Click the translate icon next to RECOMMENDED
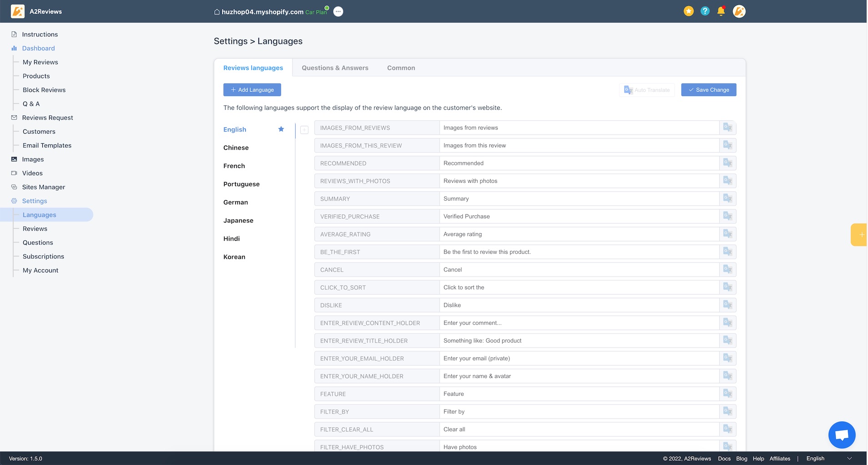This screenshot has width=868, height=465. click(727, 163)
